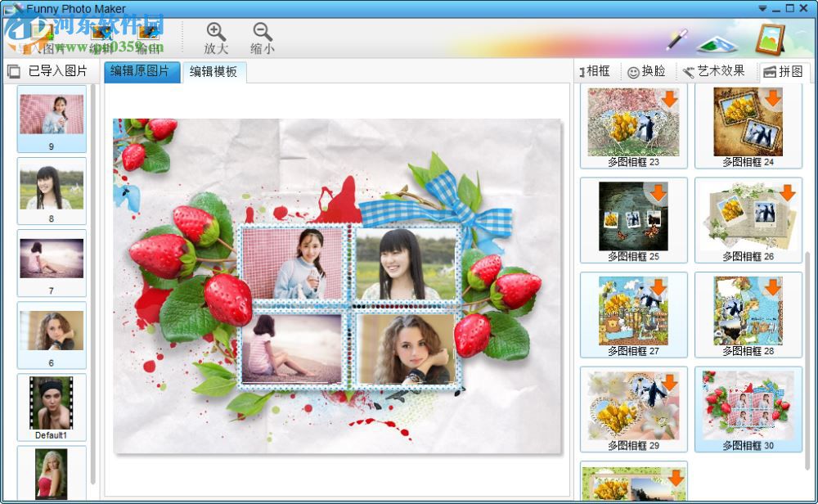Viewport: 818px width, 504px height.
Task: Switch to the 相框 frame tab
Action: (596, 71)
